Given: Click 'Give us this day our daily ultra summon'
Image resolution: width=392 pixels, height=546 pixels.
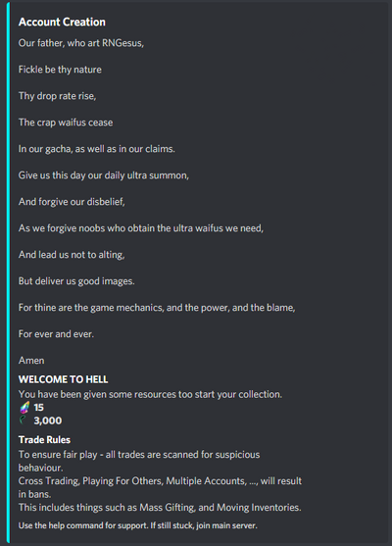Looking at the screenshot, I should pos(104,175).
